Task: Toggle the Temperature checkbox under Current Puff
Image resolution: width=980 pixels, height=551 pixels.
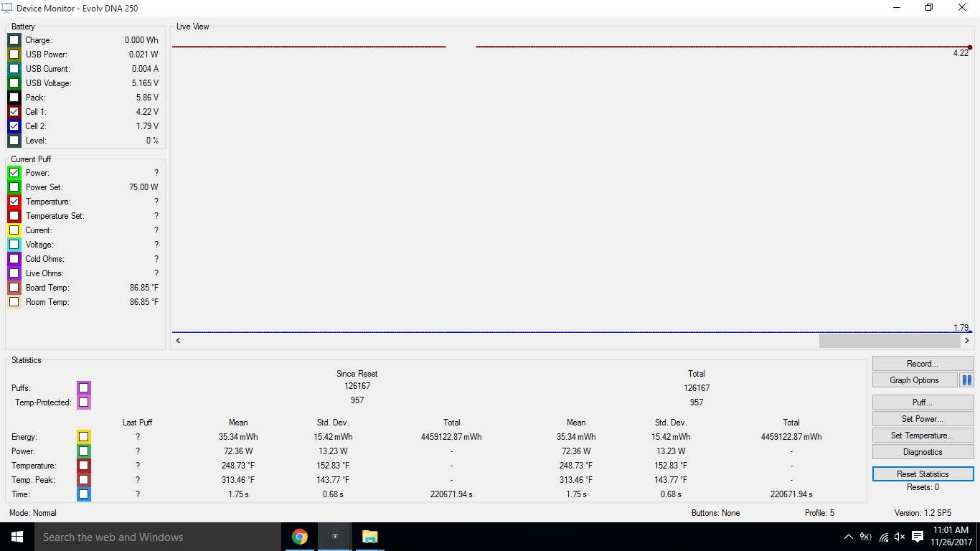Action: 14,202
